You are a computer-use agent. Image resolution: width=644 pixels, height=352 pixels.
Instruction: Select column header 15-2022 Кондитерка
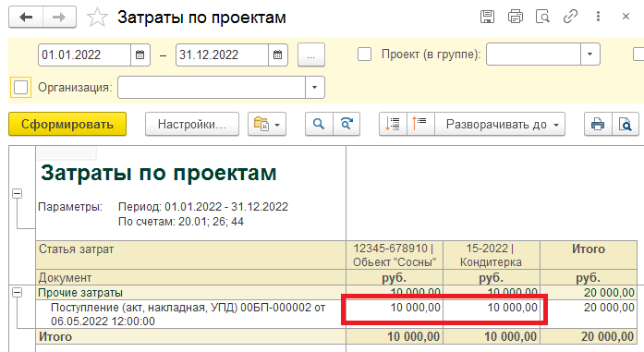click(x=492, y=255)
